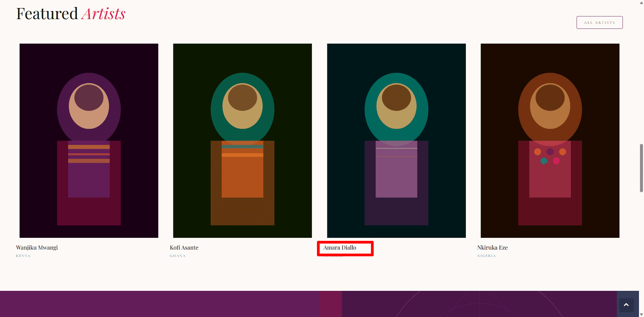Open the All Artists page
Image resolution: width=644 pixels, height=317 pixels.
tap(599, 22)
